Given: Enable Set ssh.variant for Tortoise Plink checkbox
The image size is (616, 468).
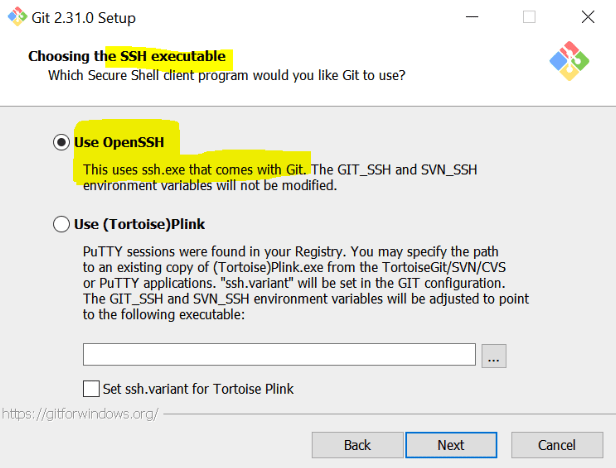Looking at the screenshot, I should point(91,389).
